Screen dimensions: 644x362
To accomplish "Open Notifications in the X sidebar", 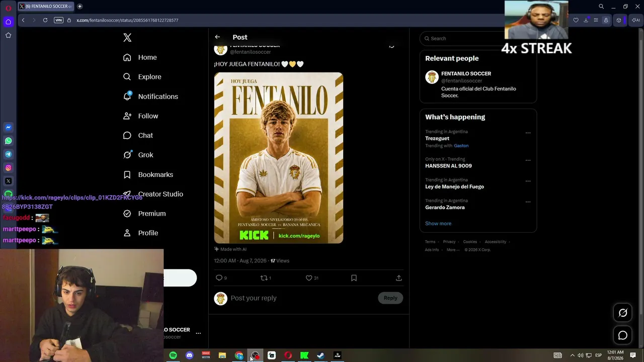I will 150,97.
